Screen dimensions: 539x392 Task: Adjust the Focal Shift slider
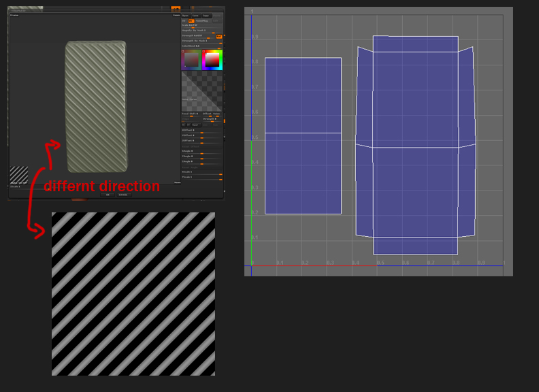[x=191, y=115]
